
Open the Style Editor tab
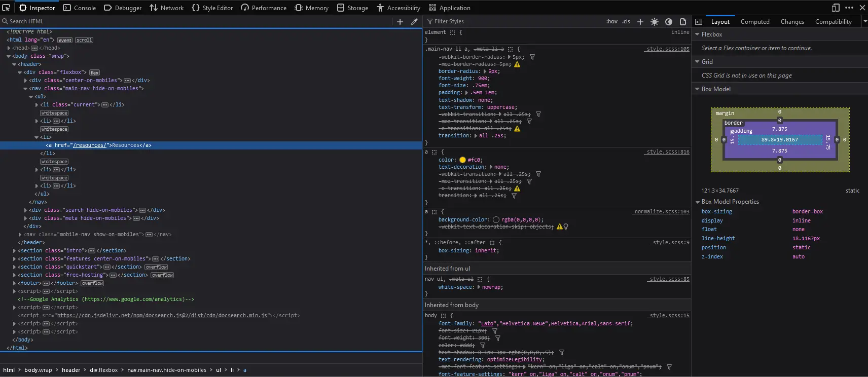(x=212, y=8)
